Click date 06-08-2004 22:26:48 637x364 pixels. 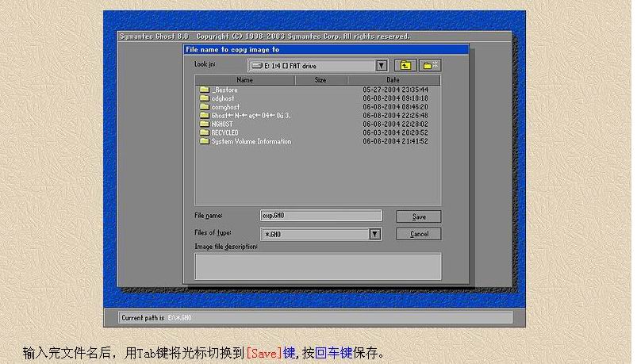click(x=395, y=115)
